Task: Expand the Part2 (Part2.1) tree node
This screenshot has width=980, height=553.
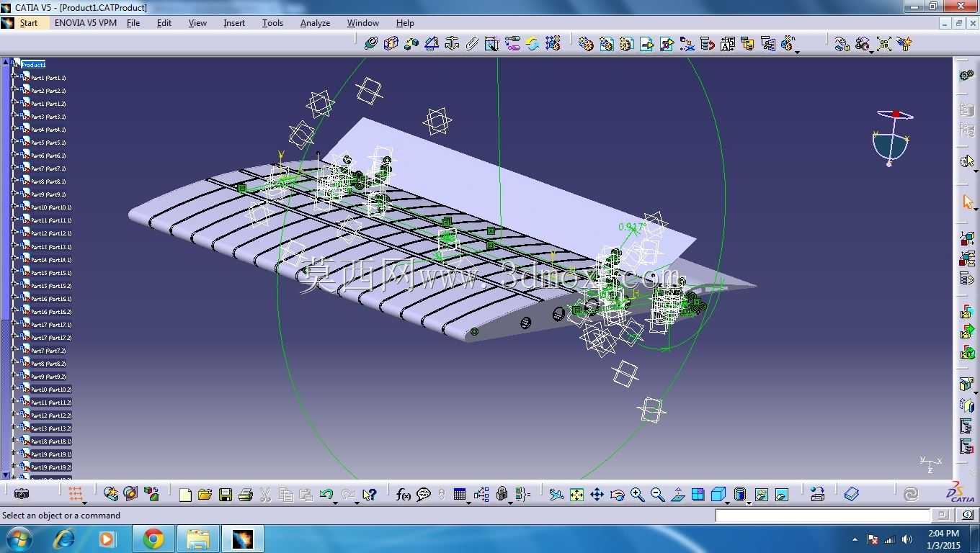Action: [x=14, y=90]
